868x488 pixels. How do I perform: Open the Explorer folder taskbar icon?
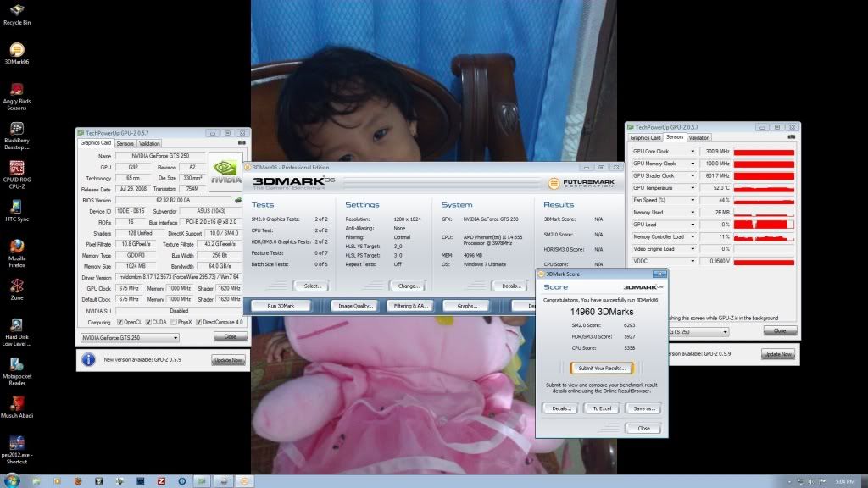point(36,481)
